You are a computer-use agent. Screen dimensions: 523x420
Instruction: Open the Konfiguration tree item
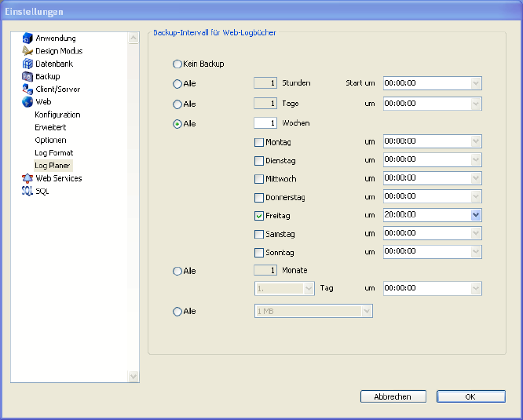57,115
